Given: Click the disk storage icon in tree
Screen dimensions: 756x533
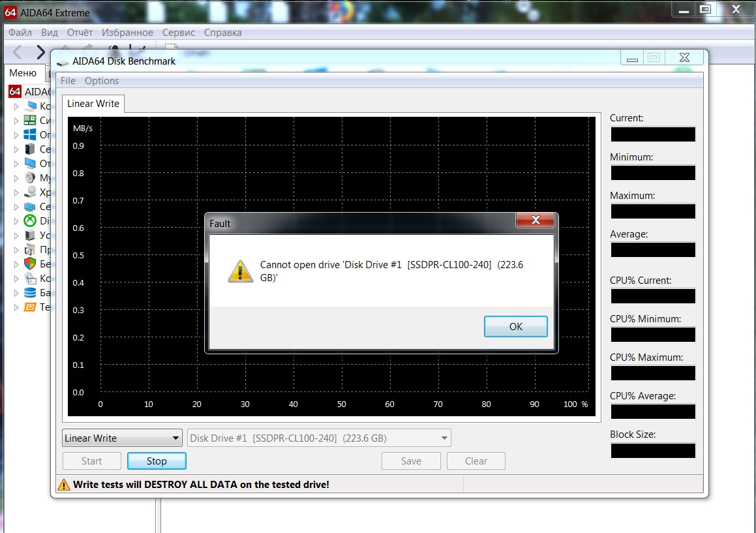Looking at the screenshot, I should click(30, 192).
